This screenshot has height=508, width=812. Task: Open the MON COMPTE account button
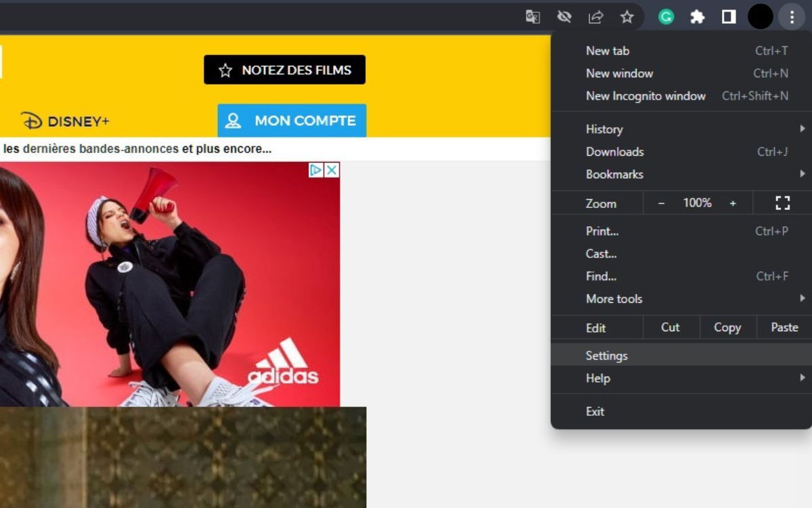292,121
